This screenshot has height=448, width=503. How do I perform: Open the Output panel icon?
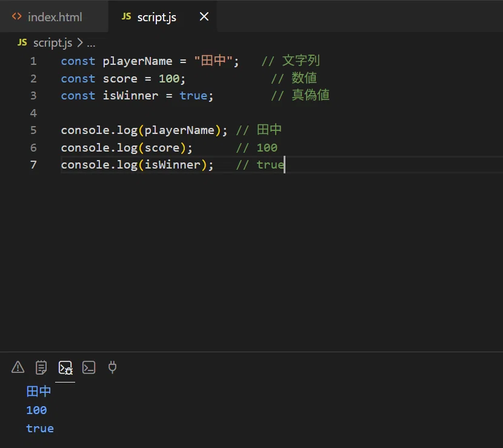(x=41, y=367)
